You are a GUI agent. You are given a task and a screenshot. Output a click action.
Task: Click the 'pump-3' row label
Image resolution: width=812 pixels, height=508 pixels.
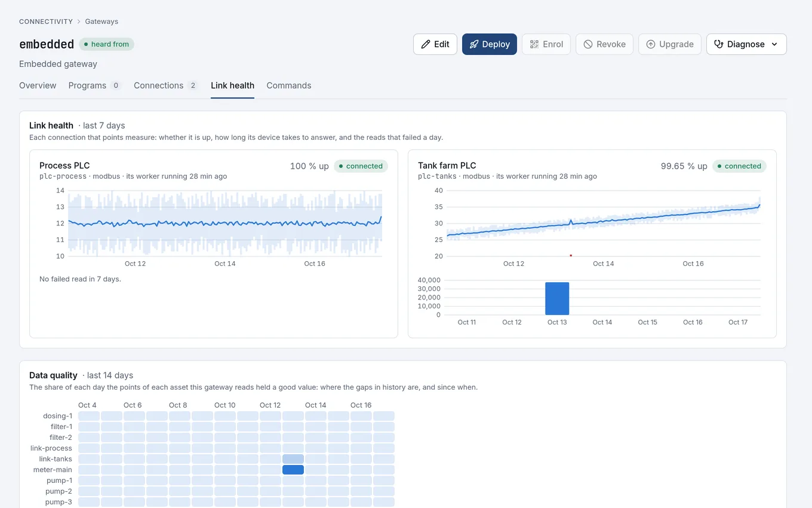(x=59, y=502)
